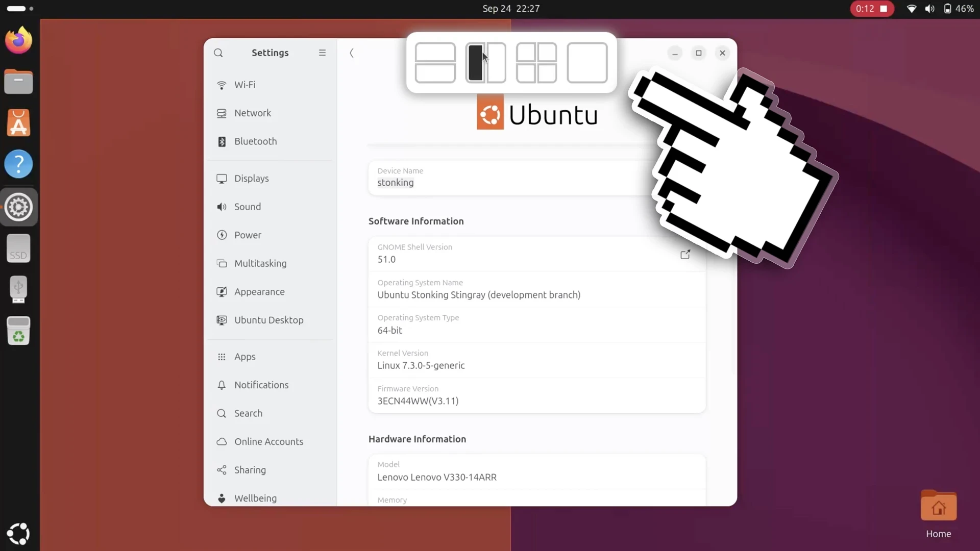Screen dimensions: 980x551
Task: Open GNOME Shell Version external link icon
Action: (685, 254)
